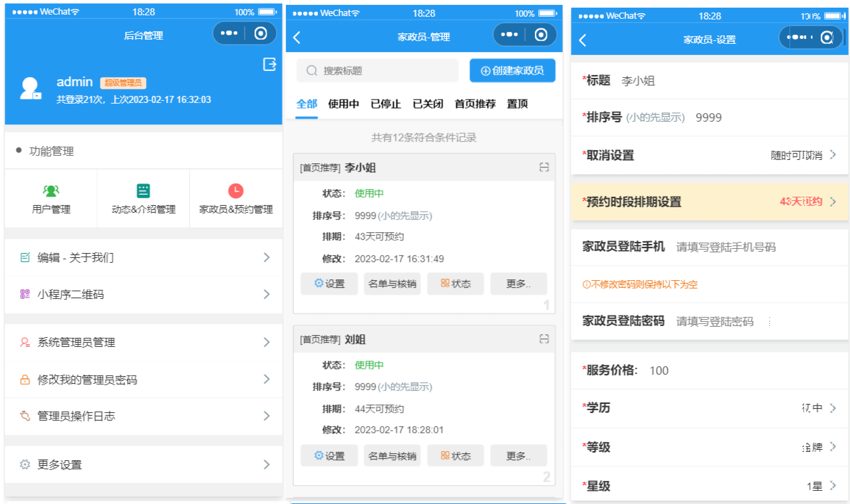Click 创建家政员 button

512,71
